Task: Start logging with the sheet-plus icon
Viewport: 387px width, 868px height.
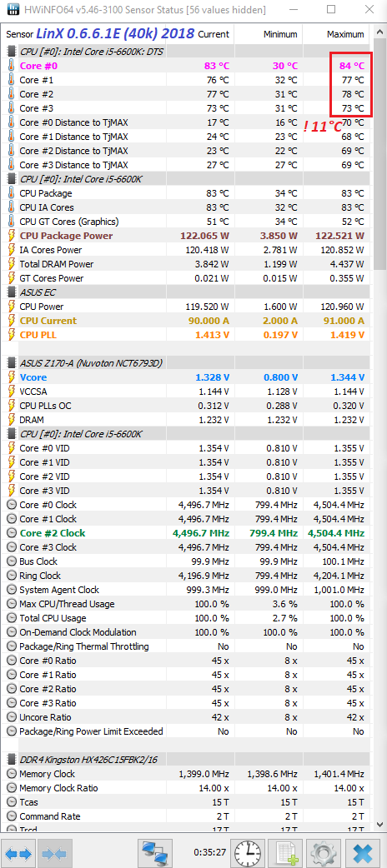Action: (x=284, y=853)
